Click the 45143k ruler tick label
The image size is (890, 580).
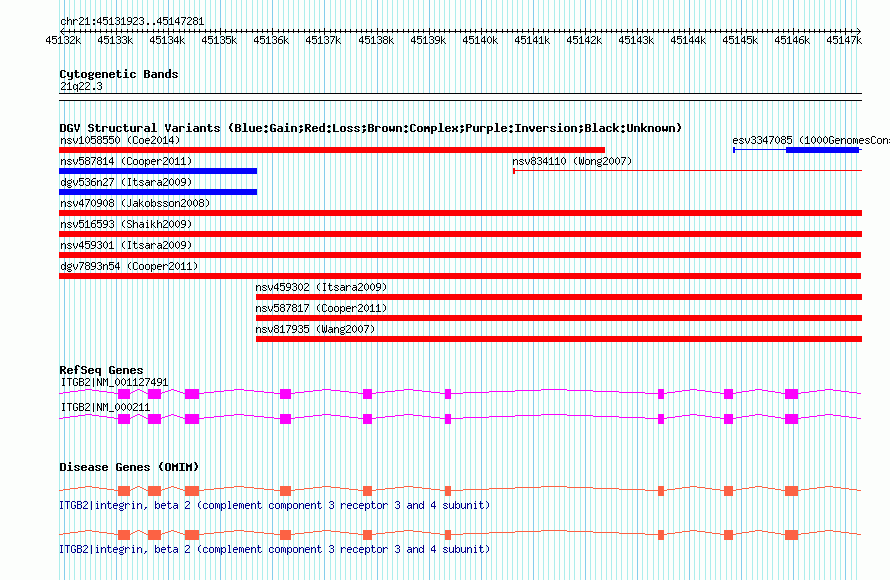[x=636, y=40]
